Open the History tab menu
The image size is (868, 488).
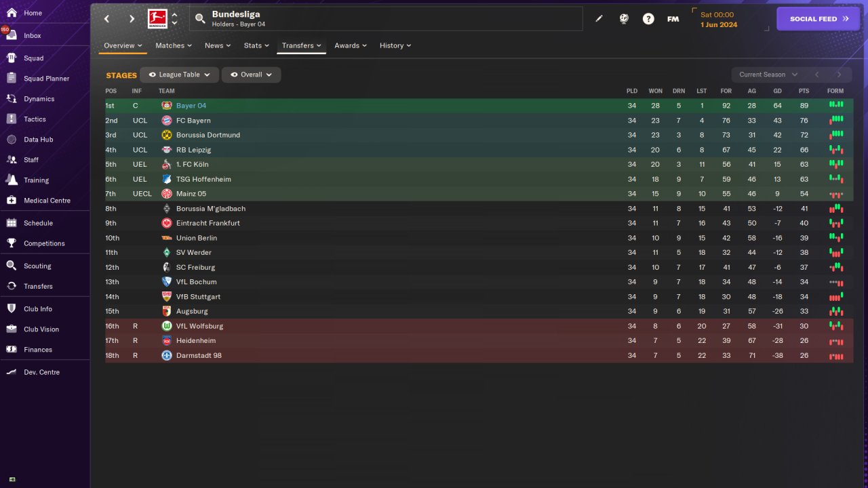pyautogui.click(x=395, y=45)
